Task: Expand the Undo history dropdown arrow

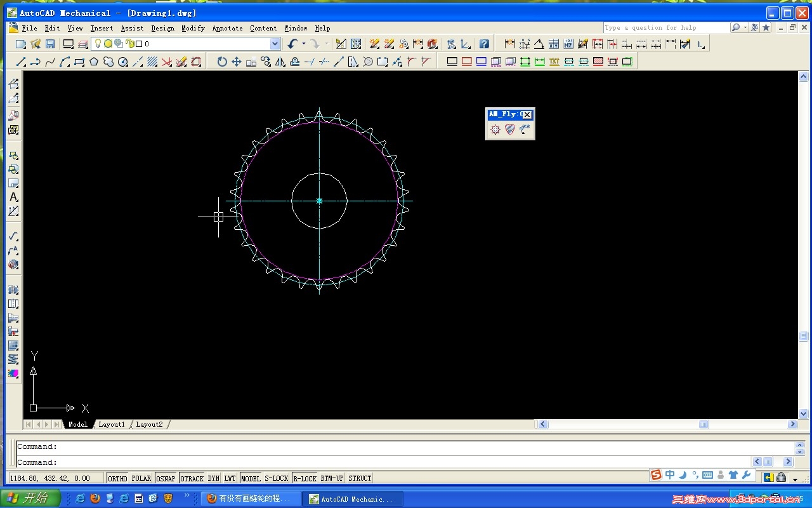Action: [303, 44]
